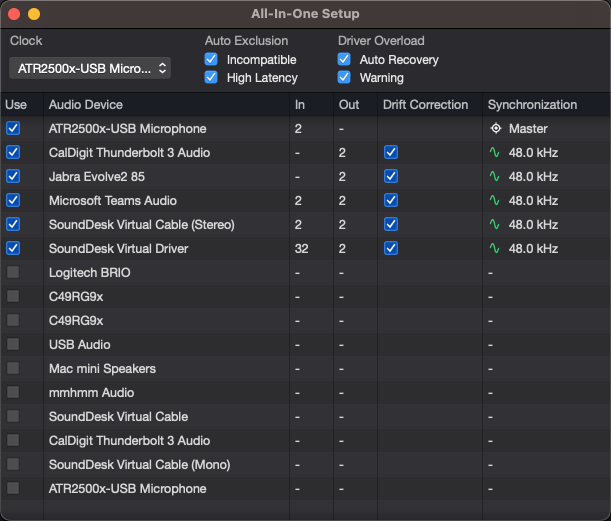Select the USB Audio device row

coord(80,345)
